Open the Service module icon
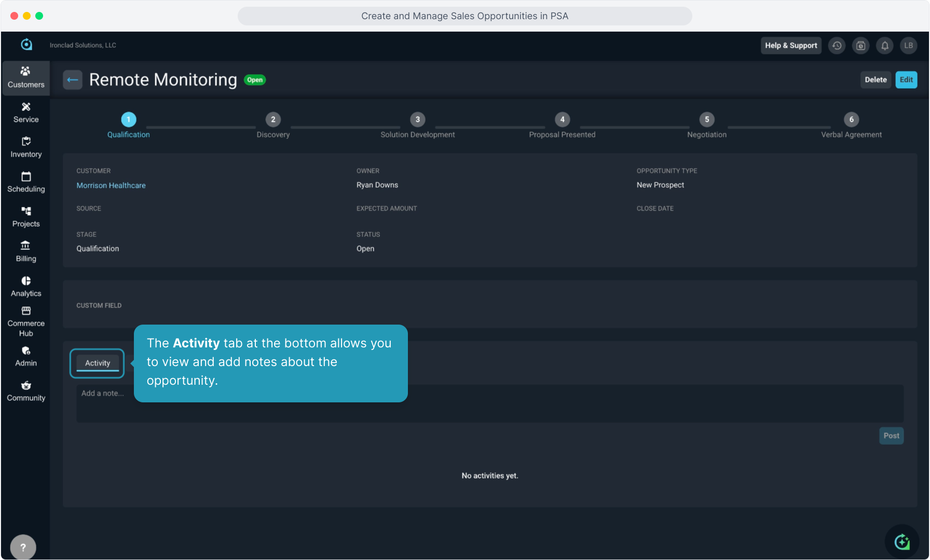The height and width of the screenshot is (560, 930). 26,112
